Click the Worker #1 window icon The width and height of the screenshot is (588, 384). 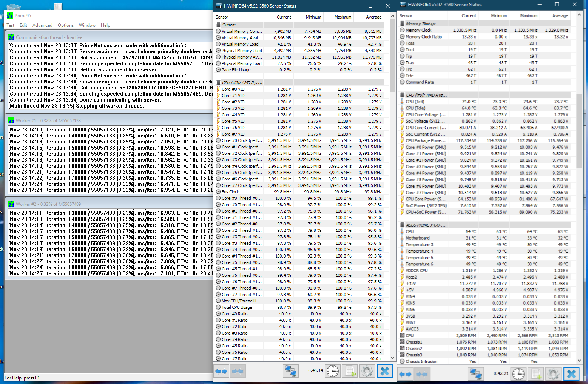[11, 120]
